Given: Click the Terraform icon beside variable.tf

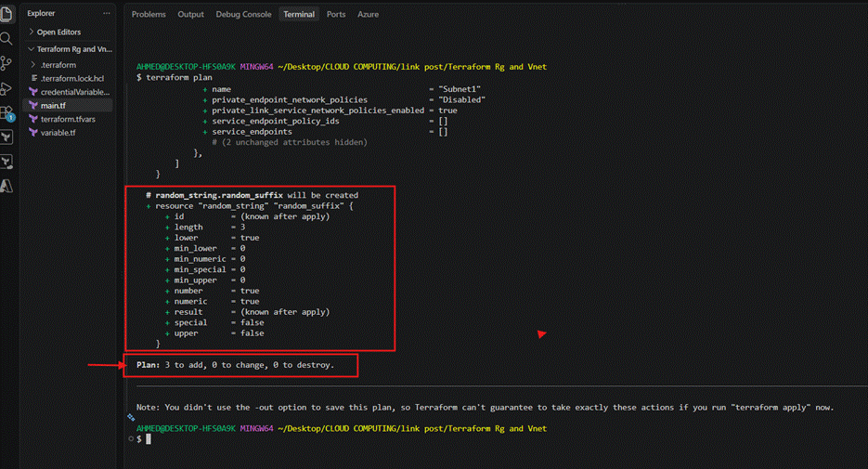Looking at the screenshot, I should 33,132.
